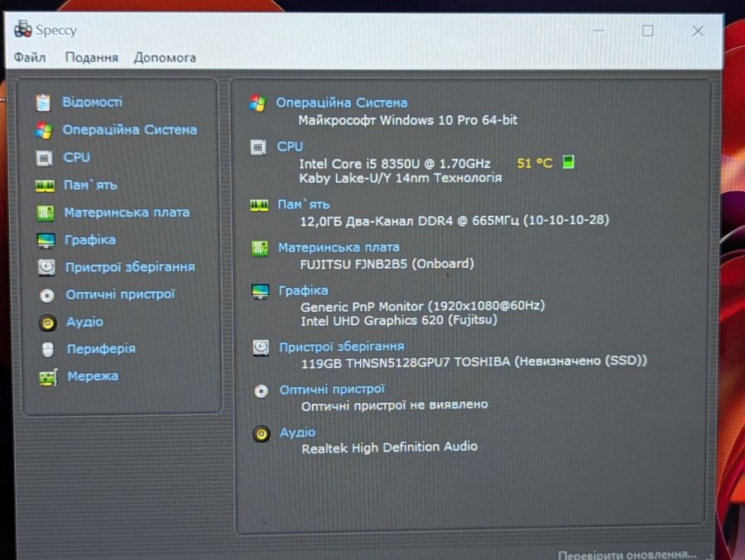Click the 51 °C temperature value

[535, 164]
